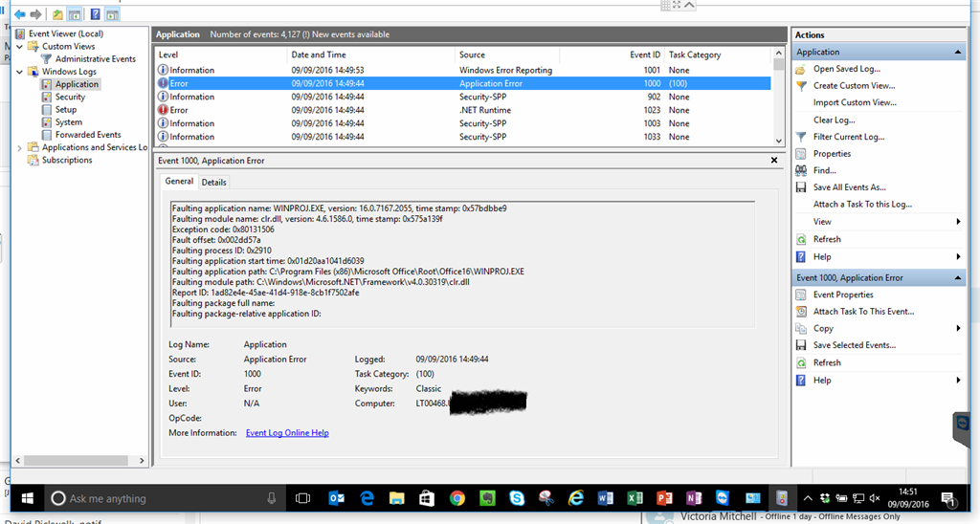This screenshot has width=980, height=524.
Task: Click the Refresh icon under Application actions
Action: pyautogui.click(x=801, y=239)
